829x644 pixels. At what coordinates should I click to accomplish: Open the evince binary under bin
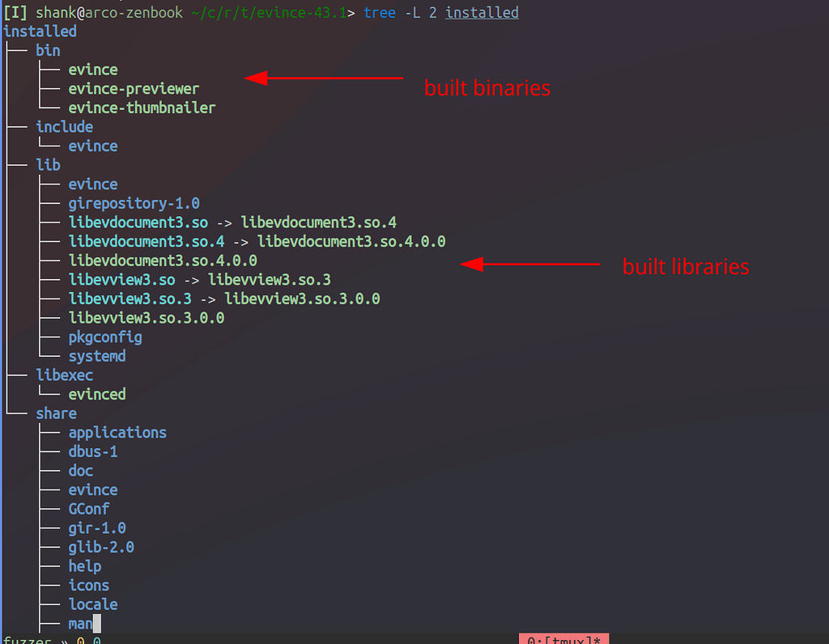pos(92,70)
